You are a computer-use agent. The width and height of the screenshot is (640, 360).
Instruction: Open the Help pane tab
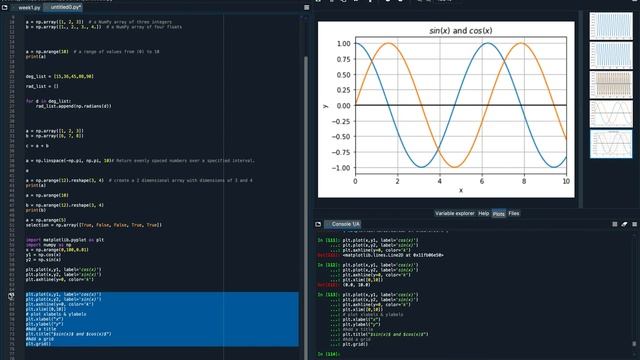484,213
